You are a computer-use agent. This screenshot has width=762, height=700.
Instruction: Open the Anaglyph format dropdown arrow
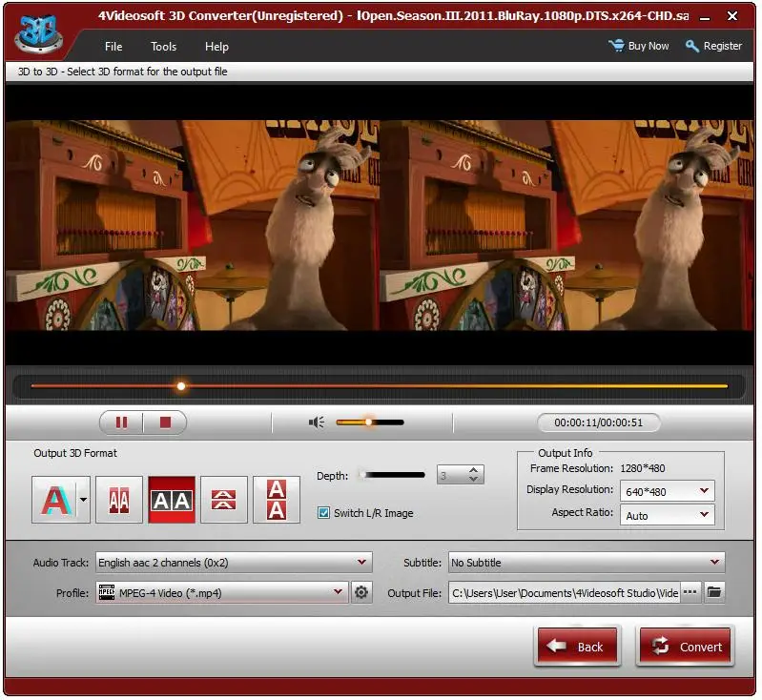coord(84,500)
